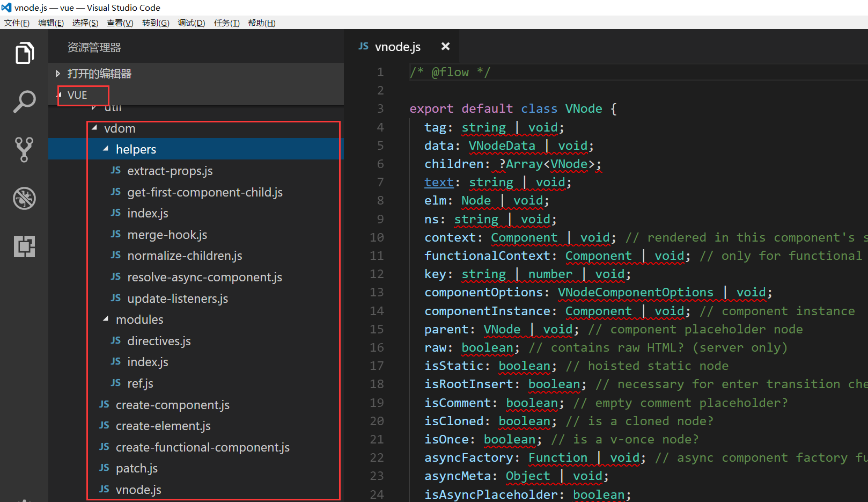Open get-first-component-child.js file
Viewport: 868px width, 502px height.
205,192
